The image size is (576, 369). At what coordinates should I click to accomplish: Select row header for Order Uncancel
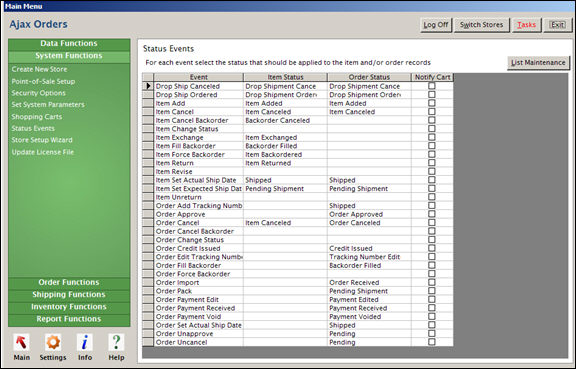click(148, 342)
